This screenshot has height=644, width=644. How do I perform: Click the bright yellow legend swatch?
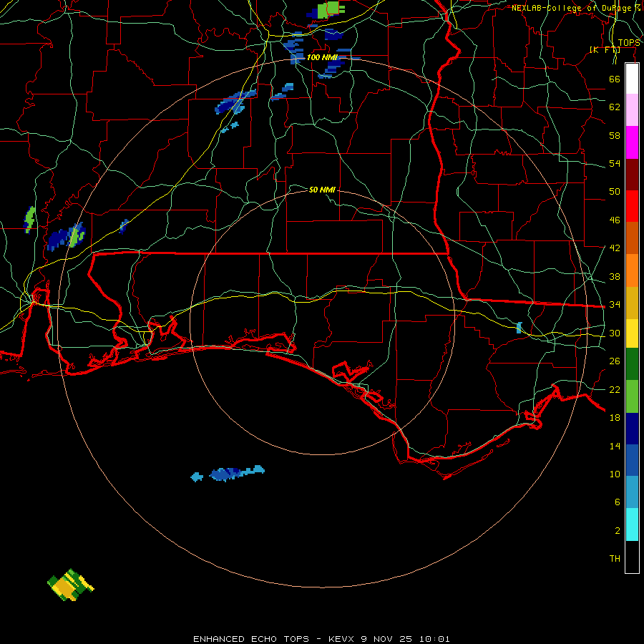tap(632, 333)
